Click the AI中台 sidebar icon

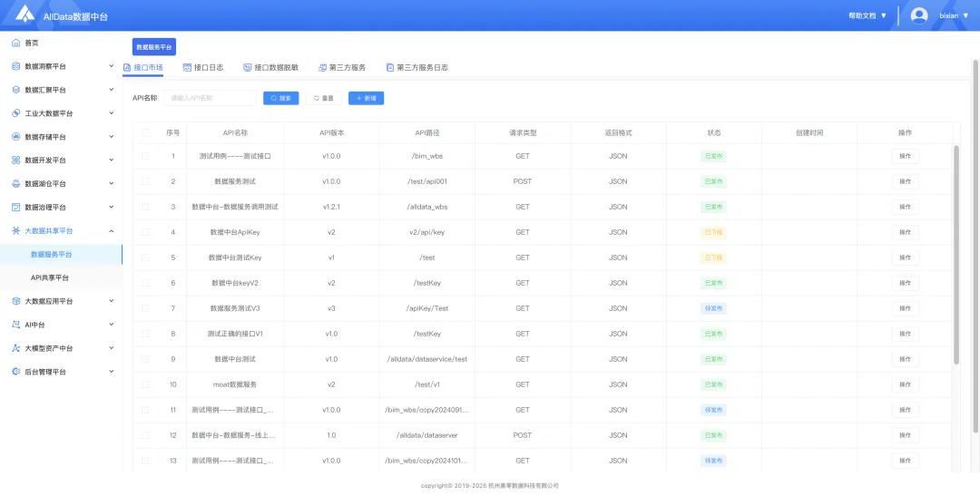pos(16,325)
